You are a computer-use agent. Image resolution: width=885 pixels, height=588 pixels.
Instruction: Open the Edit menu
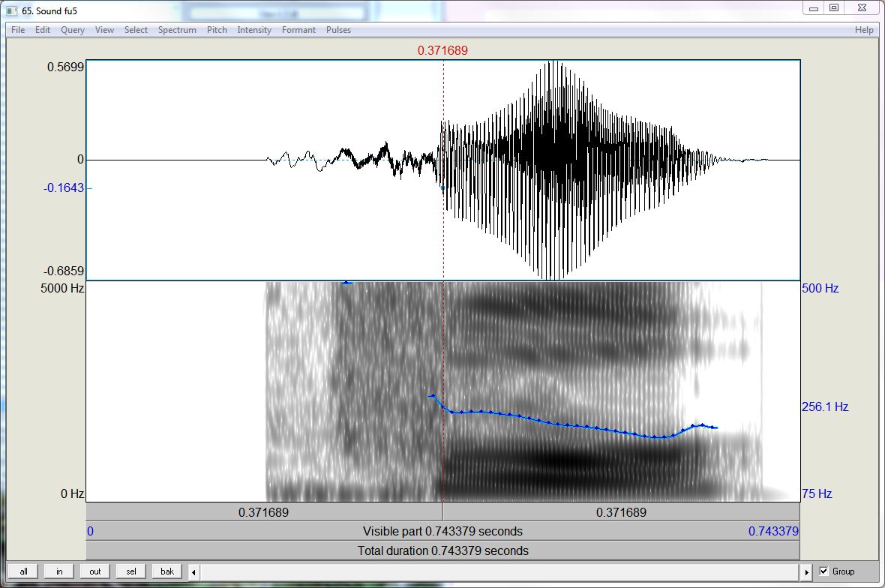[x=43, y=30]
